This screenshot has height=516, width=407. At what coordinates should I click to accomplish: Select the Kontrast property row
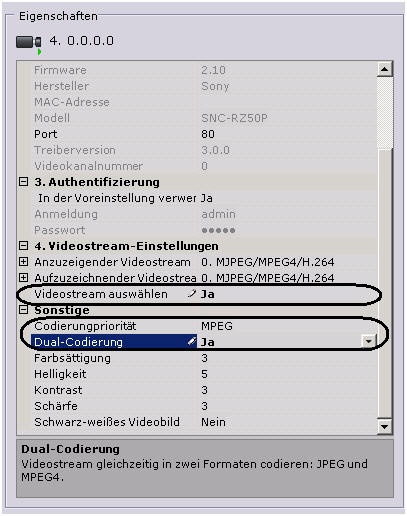197,390
